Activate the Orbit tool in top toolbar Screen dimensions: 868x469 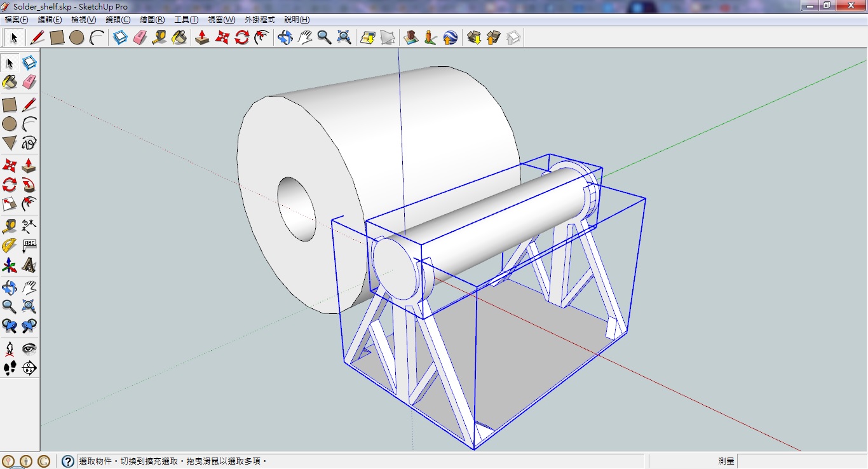285,37
